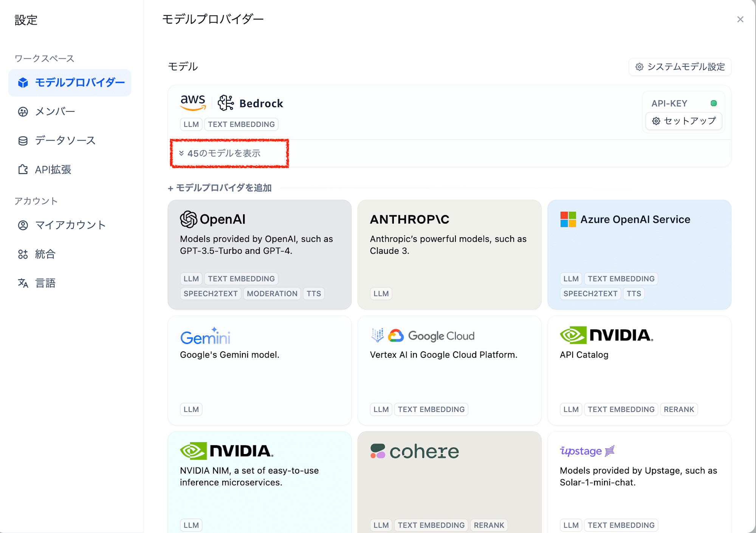The image size is (756, 533).
Task: Click the AWS logo in Bedrock card
Action: [x=193, y=103]
